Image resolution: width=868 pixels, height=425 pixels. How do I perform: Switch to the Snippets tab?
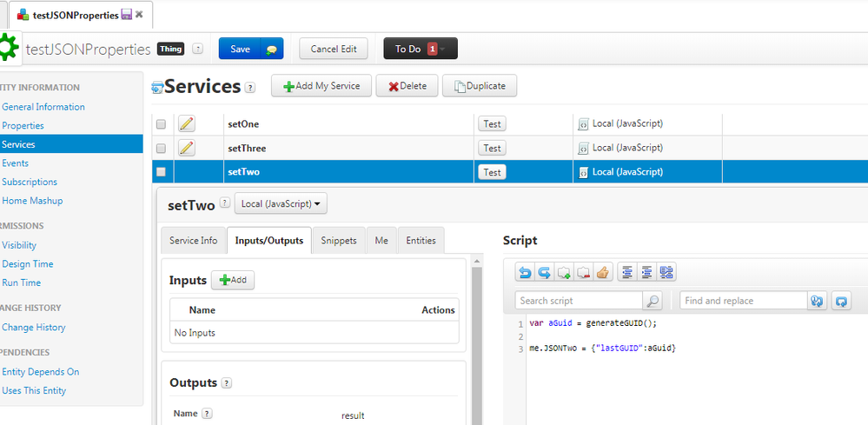[339, 241]
